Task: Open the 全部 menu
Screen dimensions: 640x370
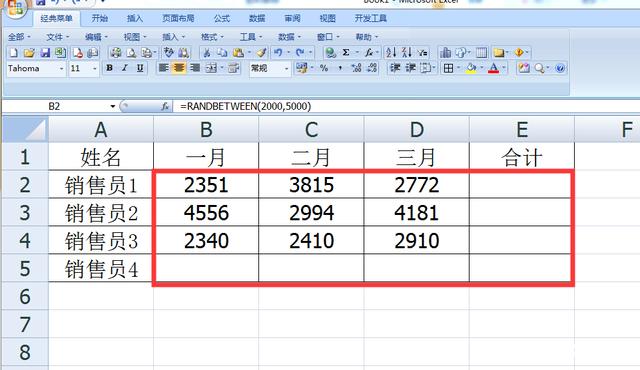Action: [x=19, y=37]
